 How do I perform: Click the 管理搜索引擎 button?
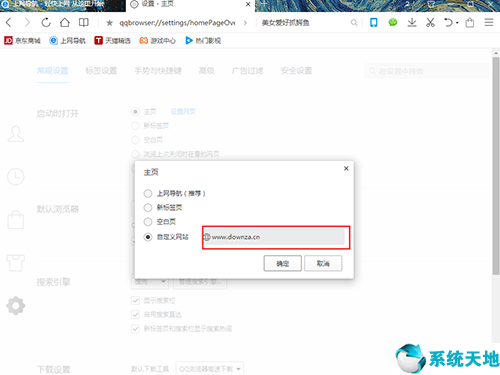click(200, 282)
